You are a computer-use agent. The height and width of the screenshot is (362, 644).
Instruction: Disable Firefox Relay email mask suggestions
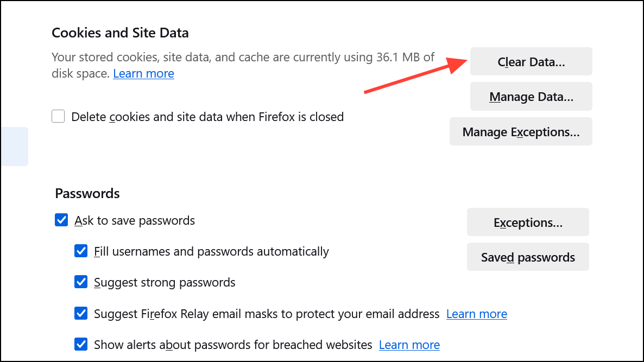pos(81,313)
